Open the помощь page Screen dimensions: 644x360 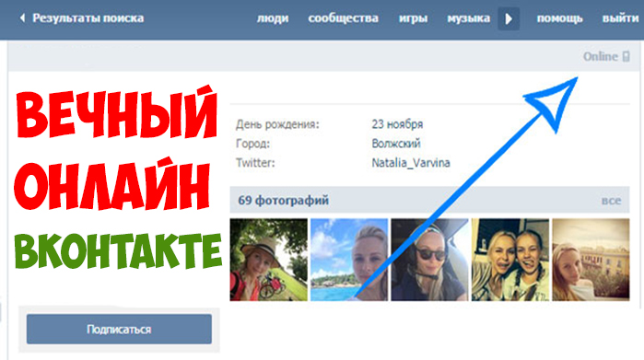point(559,18)
